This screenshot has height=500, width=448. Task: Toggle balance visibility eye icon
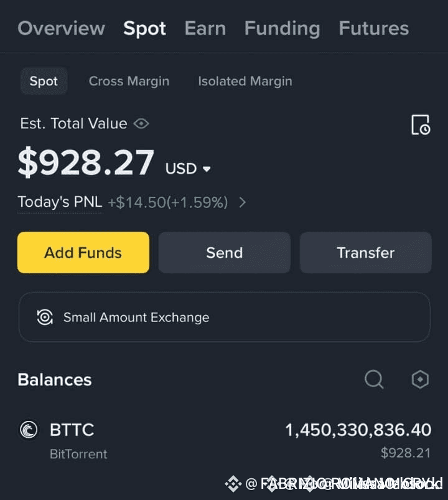(x=142, y=123)
